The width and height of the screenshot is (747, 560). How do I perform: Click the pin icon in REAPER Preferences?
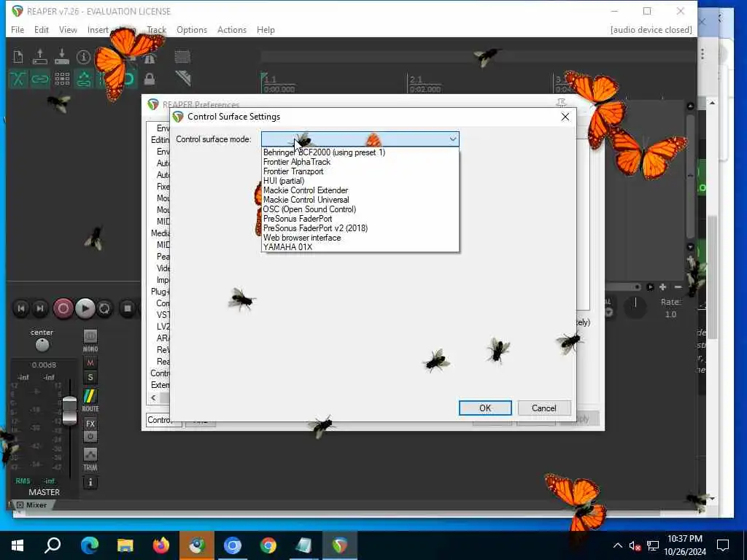561,102
